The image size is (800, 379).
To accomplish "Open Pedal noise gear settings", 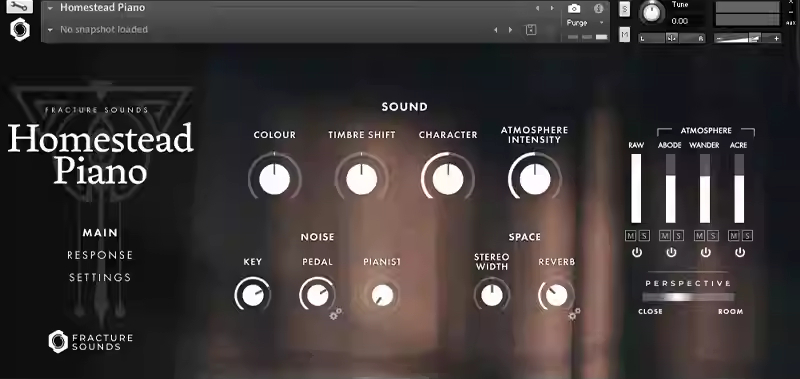I will coord(335,314).
